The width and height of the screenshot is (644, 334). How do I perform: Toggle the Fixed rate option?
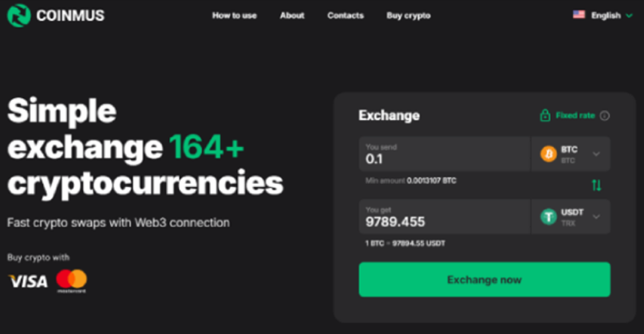click(x=575, y=116)
